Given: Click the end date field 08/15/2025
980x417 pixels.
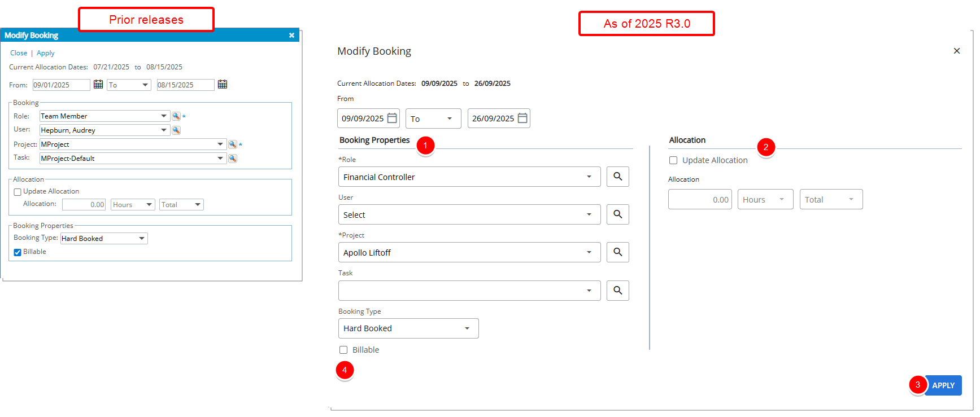Looking at the screenshot, I should click(185, 85).
